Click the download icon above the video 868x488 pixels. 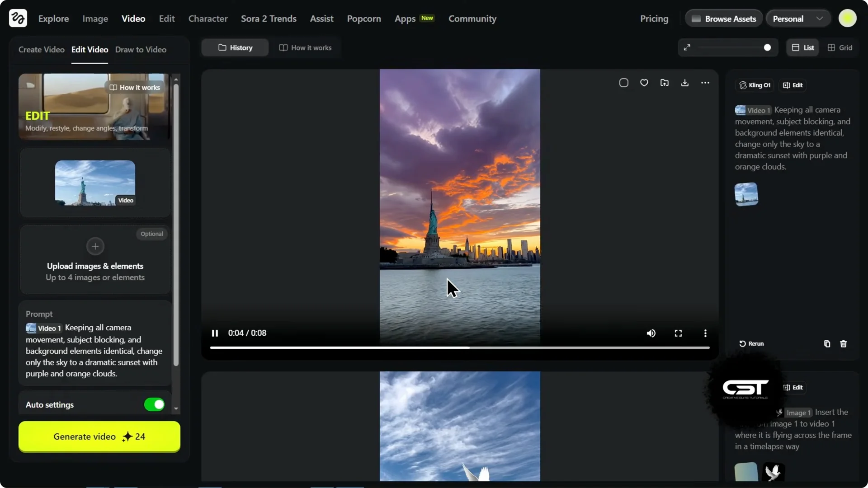coord(684,83)
